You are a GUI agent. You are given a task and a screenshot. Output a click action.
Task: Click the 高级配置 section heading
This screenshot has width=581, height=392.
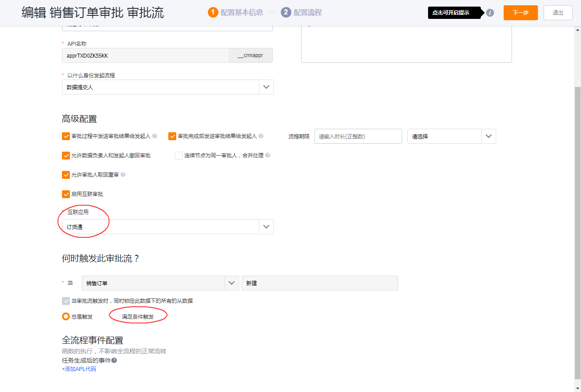click(80, 119)
